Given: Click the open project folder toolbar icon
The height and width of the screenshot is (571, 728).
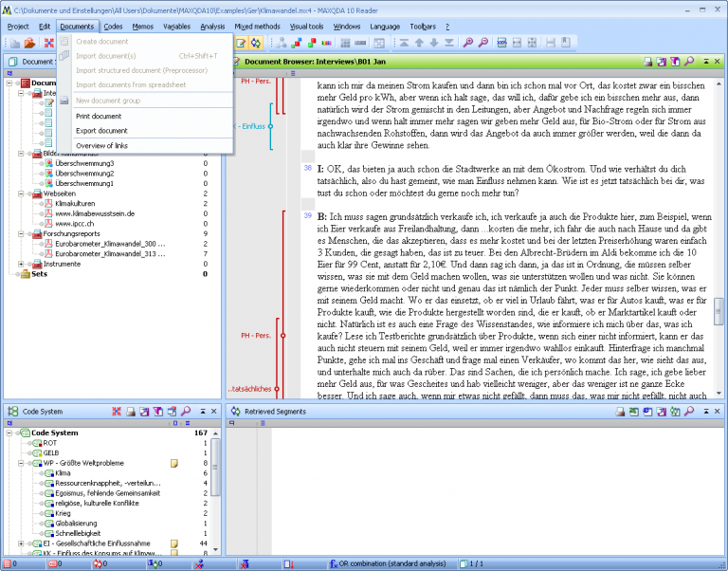Looking at the screenshot, I should click(29, 44).
